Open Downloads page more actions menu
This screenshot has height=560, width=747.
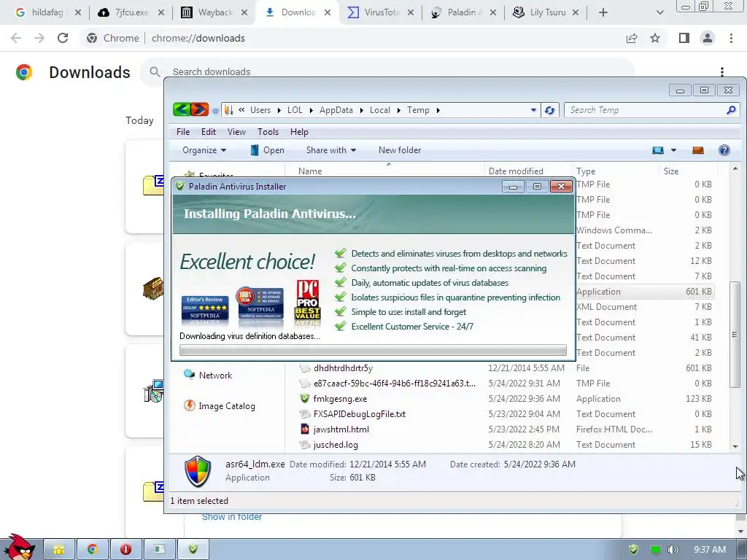click(x=722, y=72)
